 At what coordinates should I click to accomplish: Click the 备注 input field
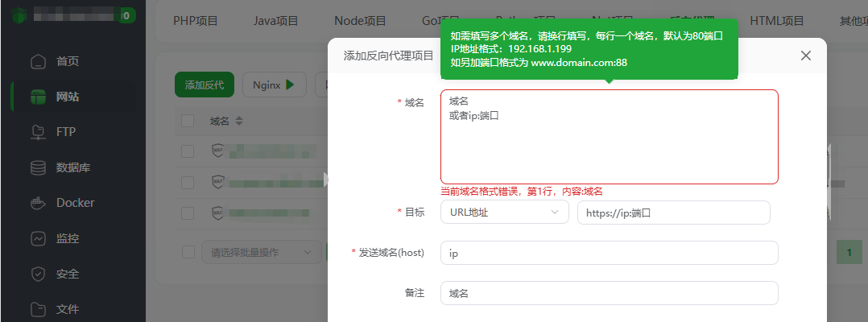point(610,293)
